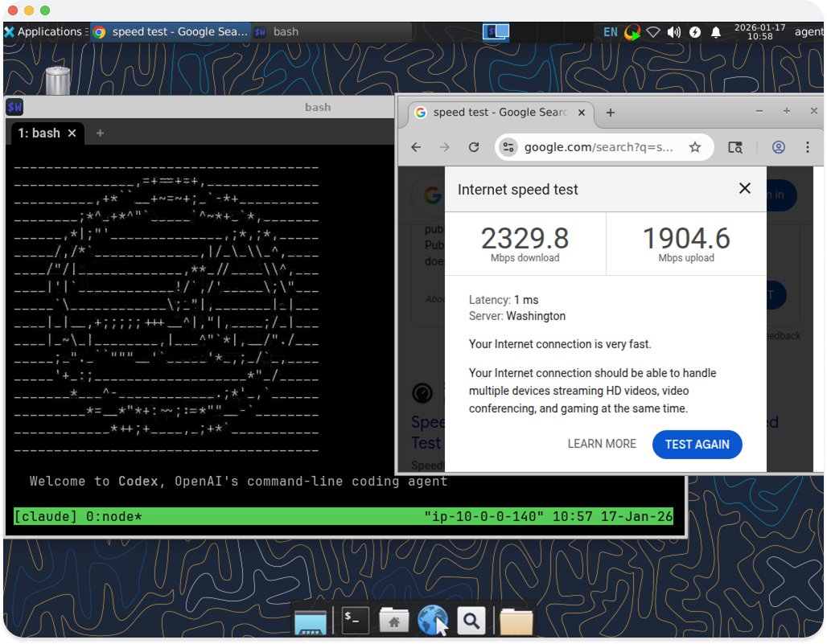Click 'Your Internet connection is very fast.' text

[560, 344]
